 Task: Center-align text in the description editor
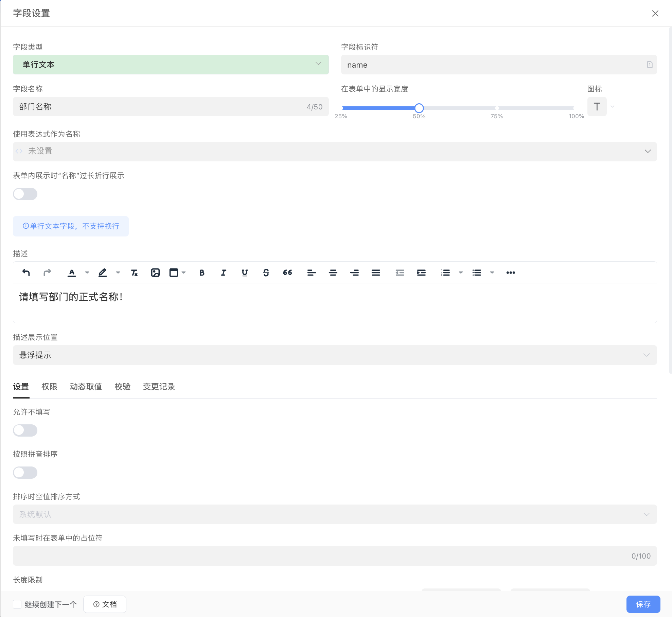[x=333, y=272]
